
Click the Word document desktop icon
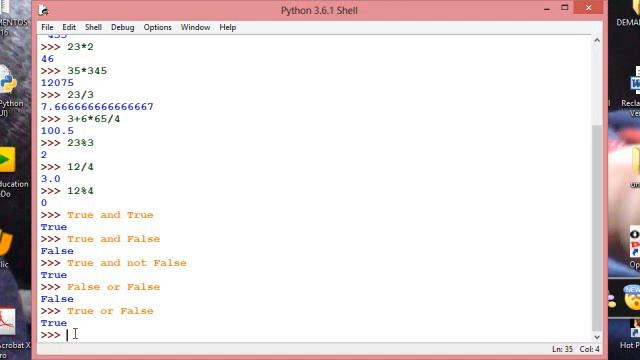[635, 83]
